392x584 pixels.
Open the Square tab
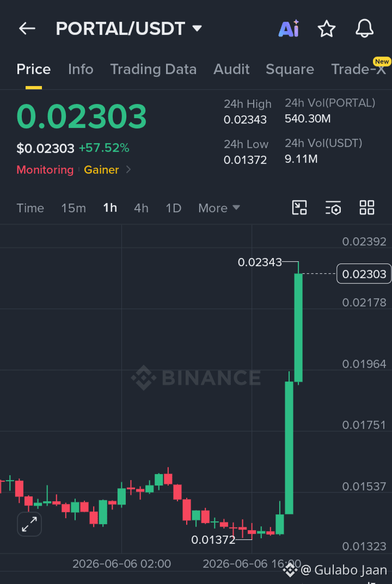[290, 70]
